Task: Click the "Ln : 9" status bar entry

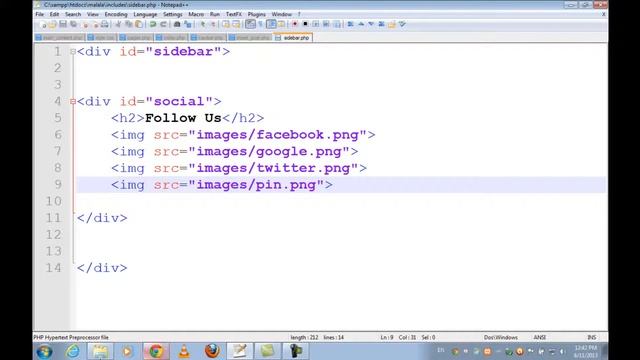Action: click(387, 338)
